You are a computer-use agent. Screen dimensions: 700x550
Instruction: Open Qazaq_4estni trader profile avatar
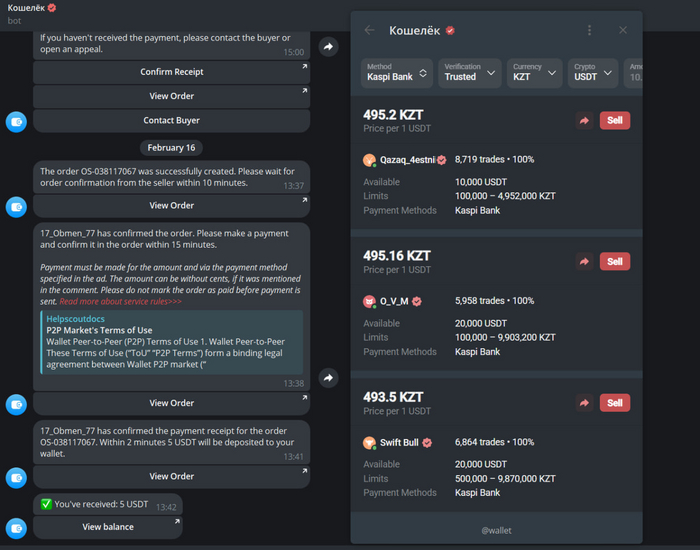click(369, 160)
